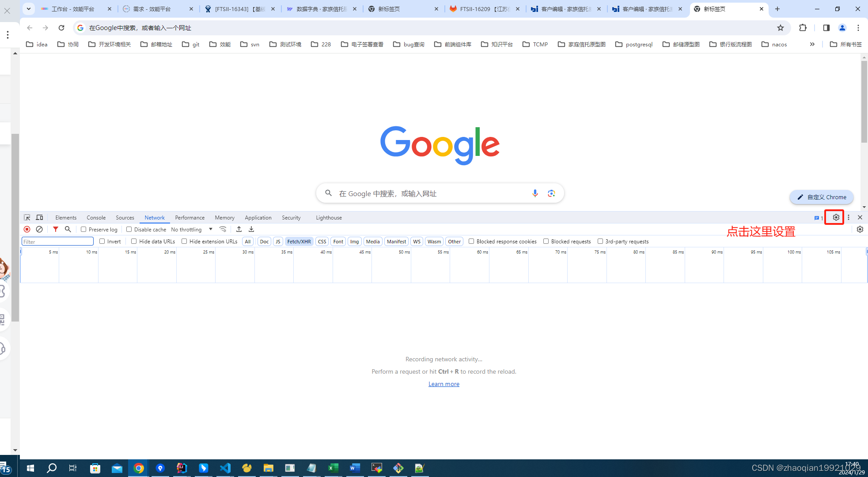
Task: Start voice search with microphone icon
Action: [535, 193]
